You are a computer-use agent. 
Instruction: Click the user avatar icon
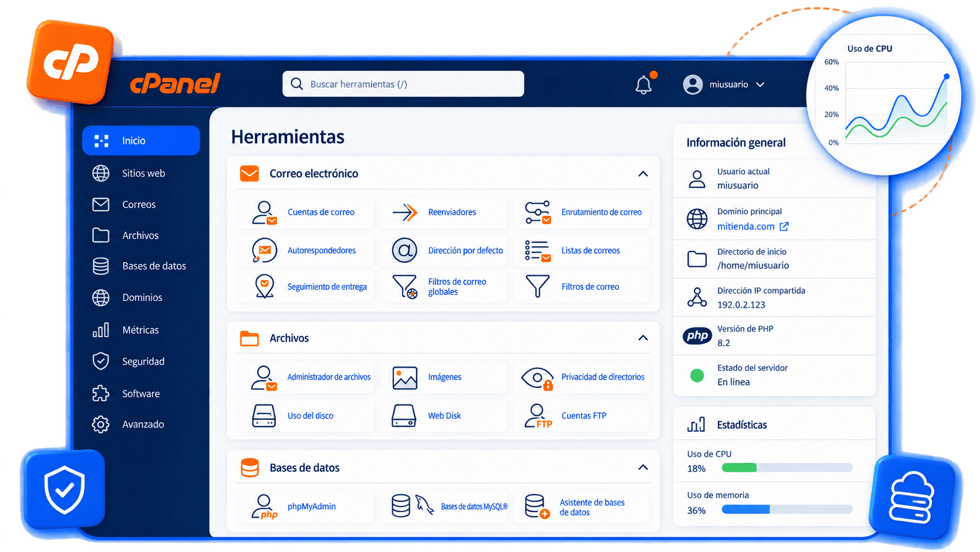tap(693, 84)
